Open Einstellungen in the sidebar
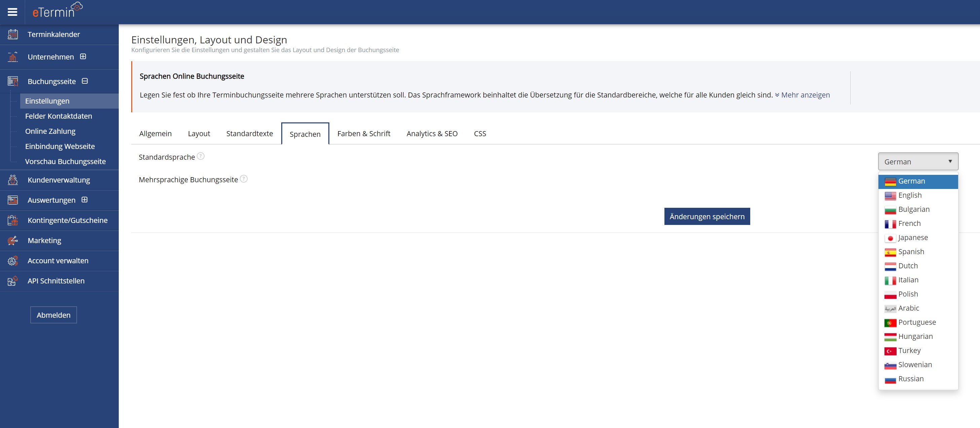 point(69,101)
